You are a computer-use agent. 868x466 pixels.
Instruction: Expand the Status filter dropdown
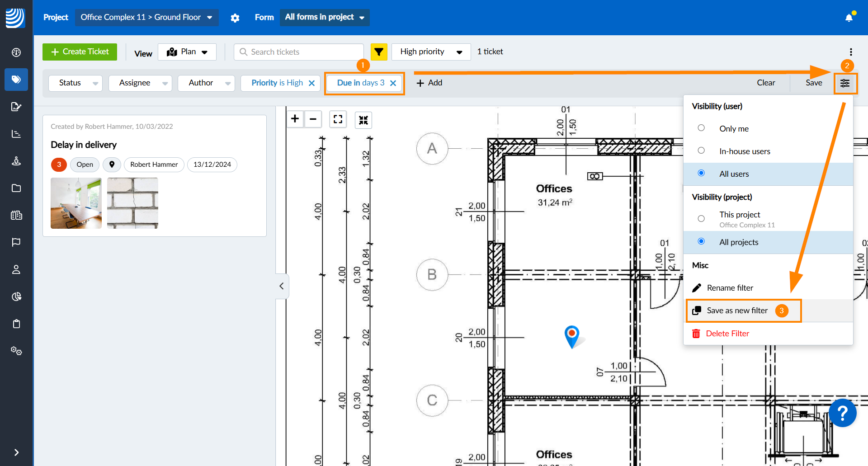pyautogui.click(x=75, y=83)
